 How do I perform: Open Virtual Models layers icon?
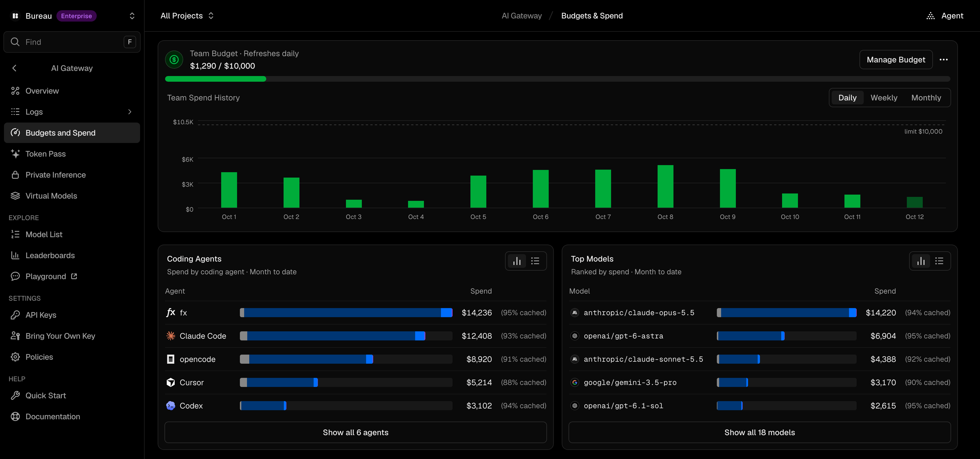15,196
